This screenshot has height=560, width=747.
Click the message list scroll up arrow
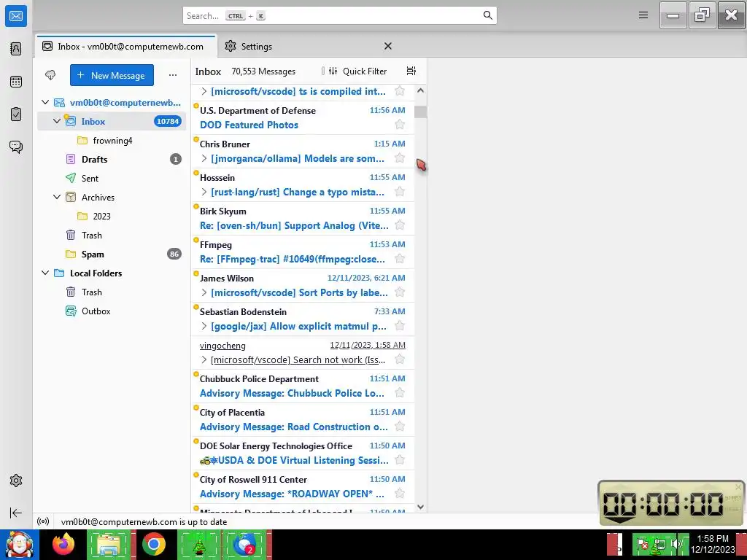click(x=420, y=90)
